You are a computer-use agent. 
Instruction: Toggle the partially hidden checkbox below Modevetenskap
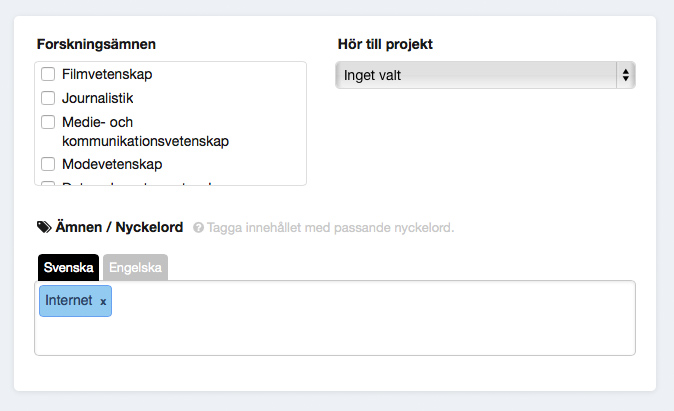point(48,183)
